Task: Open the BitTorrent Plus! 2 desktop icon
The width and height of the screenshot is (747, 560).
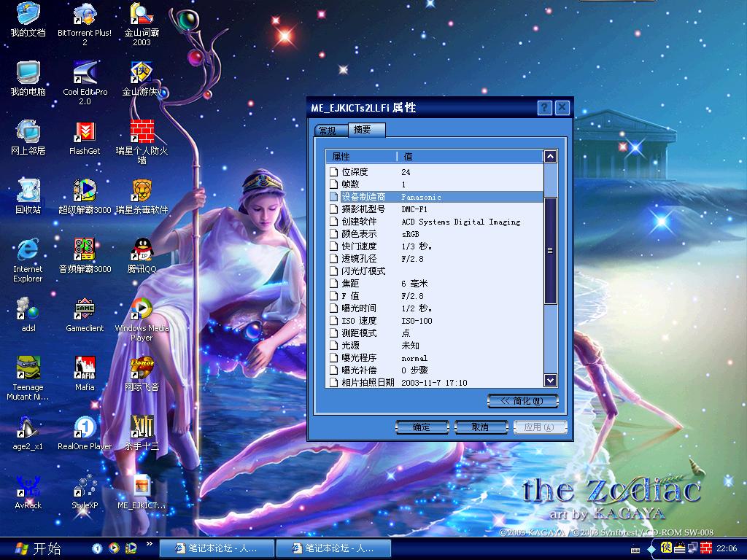Action: [x=85, y=15]
